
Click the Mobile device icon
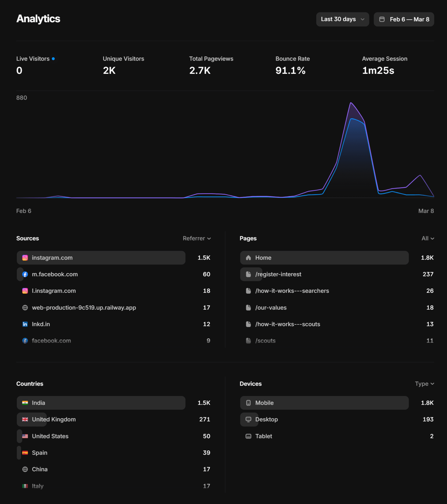pos(248,403)
